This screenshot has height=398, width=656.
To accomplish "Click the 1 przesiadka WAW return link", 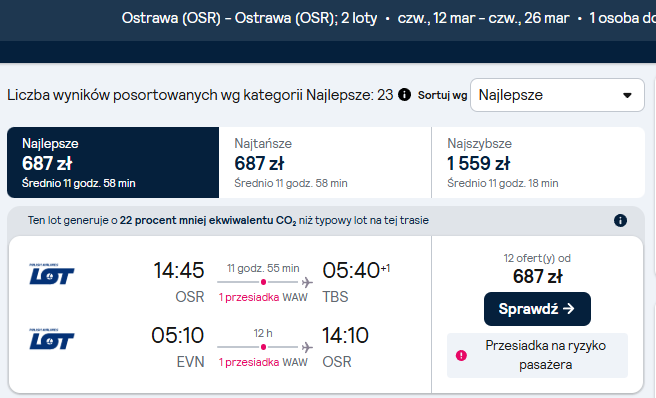I will click(x=263, y=362).
